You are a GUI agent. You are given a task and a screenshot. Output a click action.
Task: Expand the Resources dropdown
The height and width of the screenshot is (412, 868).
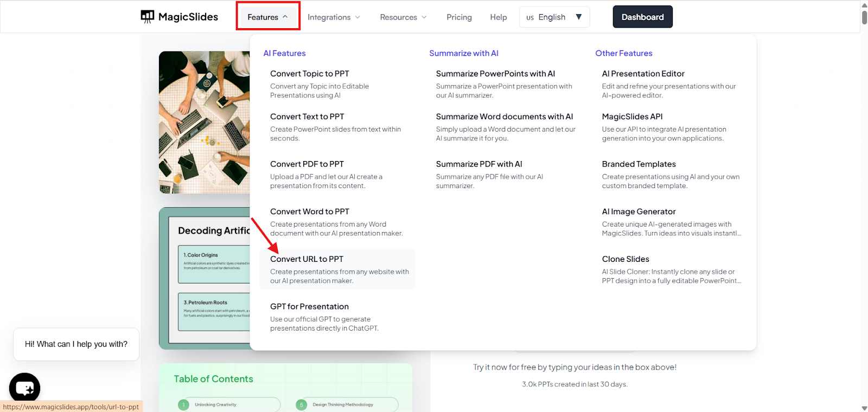403,17
